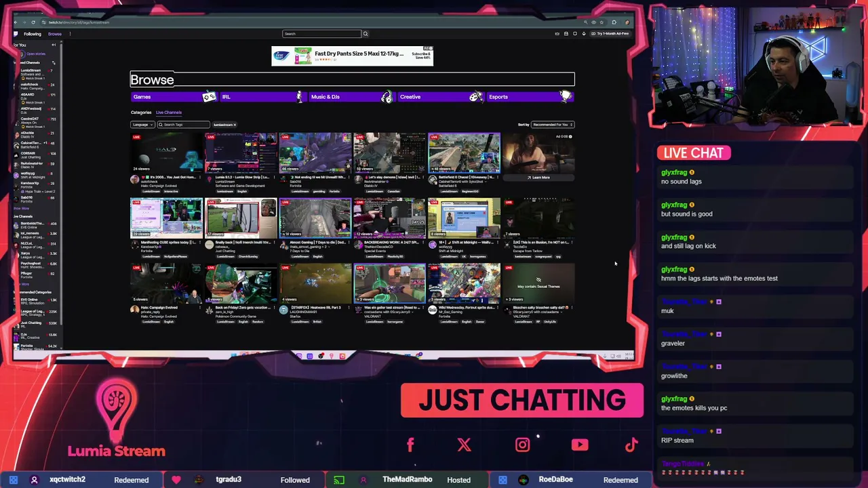This screenshot has height=488, width=868.
Task: Collapse the For You sidebar
Action: (x=54, y=45)
